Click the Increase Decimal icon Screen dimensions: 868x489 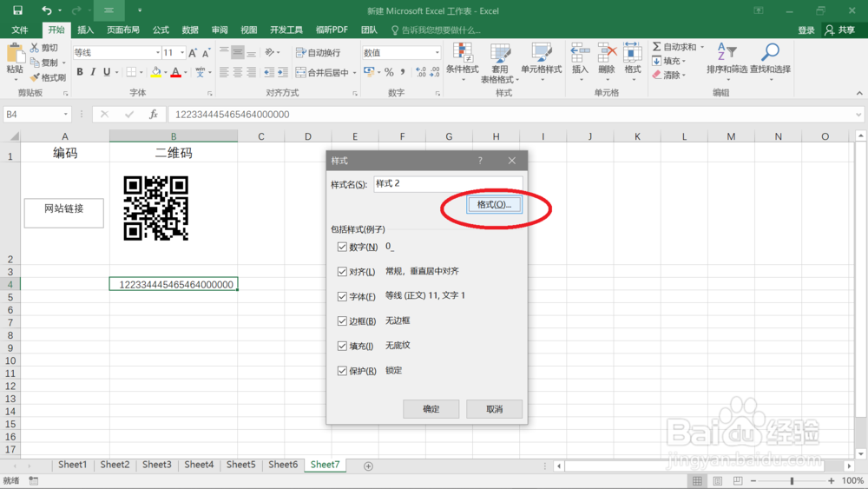[421, 72]
